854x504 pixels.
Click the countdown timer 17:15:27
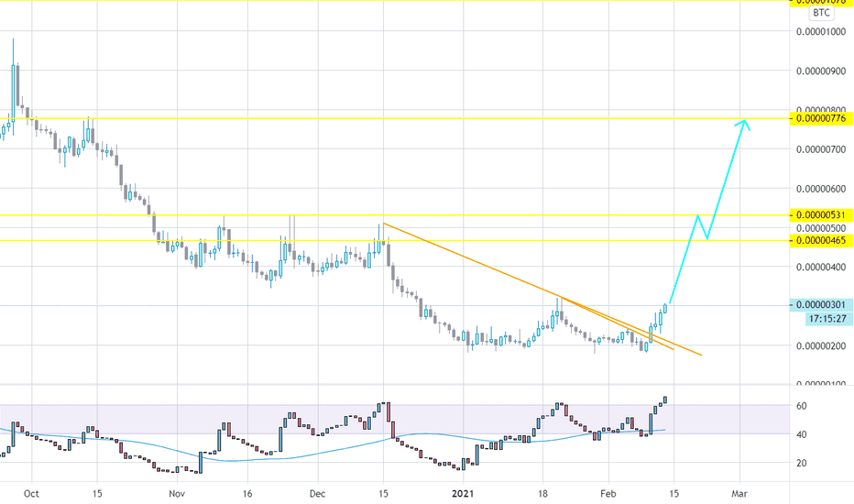(827, 318)
